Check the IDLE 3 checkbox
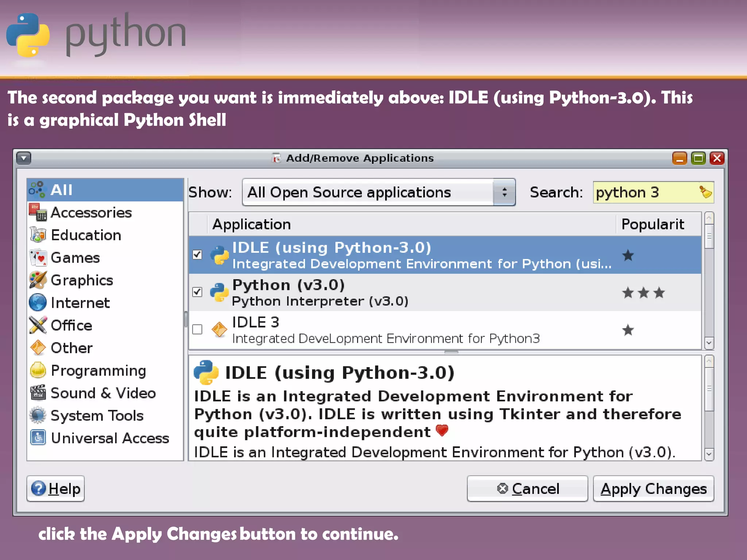Screen dimensions: 747x560 point(197,329)
